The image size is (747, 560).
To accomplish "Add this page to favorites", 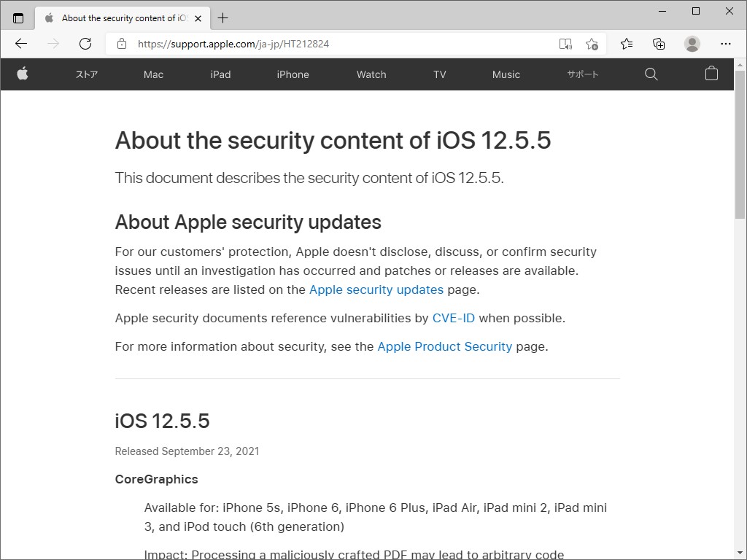I will pyautogui.click(x=593, y=44).
